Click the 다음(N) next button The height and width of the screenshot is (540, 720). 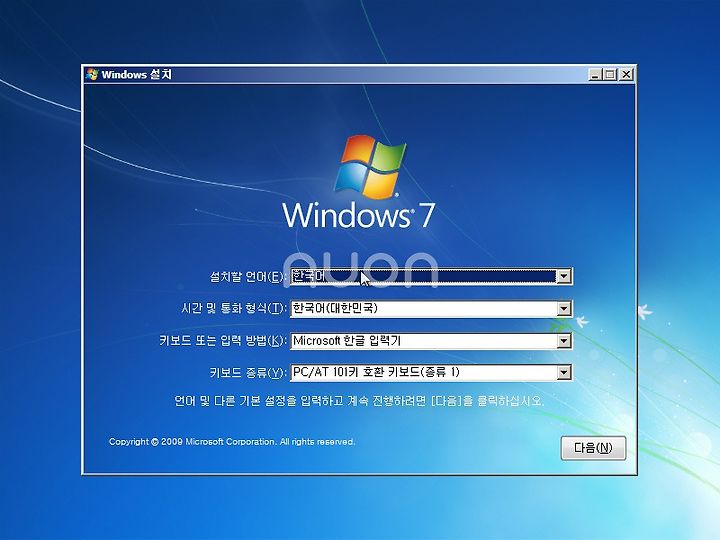coord(593,448)
